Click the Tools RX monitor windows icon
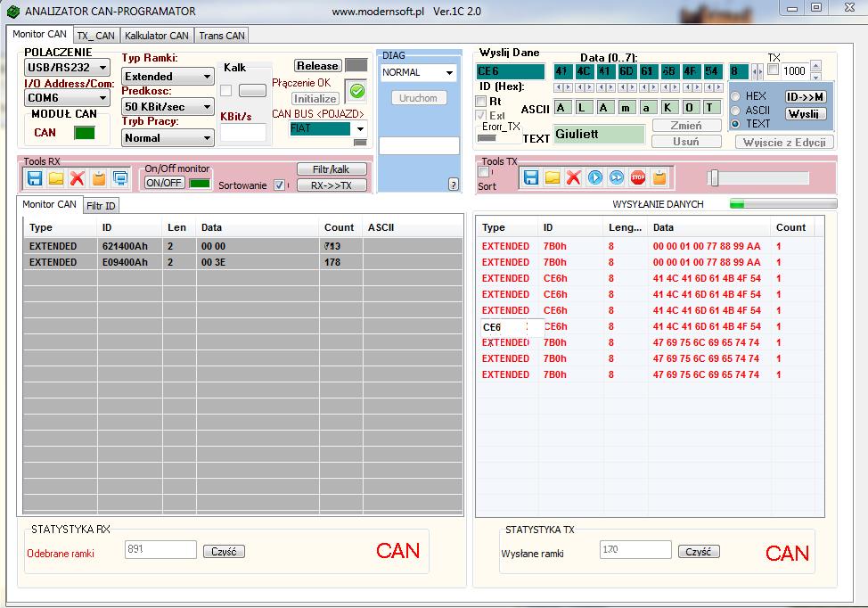The image size is (868, 608). [119, 178]
